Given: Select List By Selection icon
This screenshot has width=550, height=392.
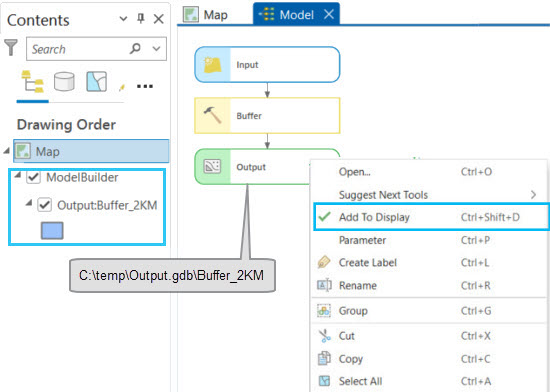Looking at the screenshot, I should (96, 82).
